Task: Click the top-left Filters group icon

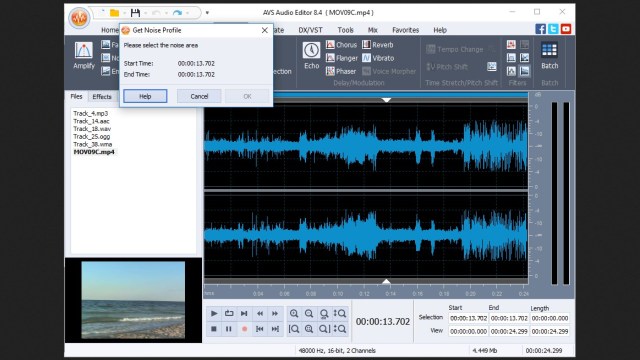Action: point(511,44)
